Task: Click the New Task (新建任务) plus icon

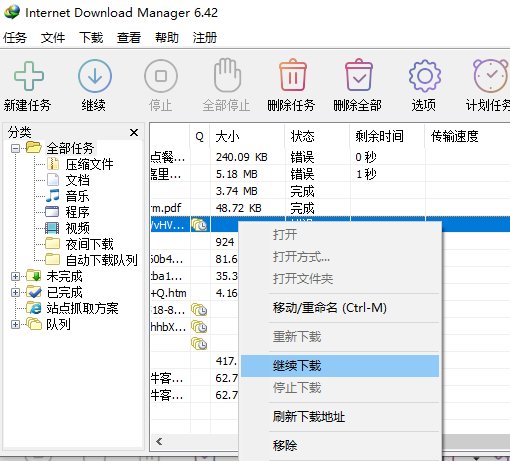Action: (x=29, y=76)
